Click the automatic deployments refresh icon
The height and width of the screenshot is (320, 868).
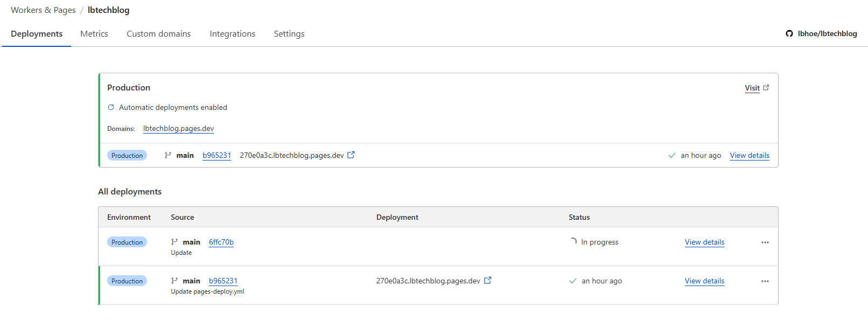(111, 107)
